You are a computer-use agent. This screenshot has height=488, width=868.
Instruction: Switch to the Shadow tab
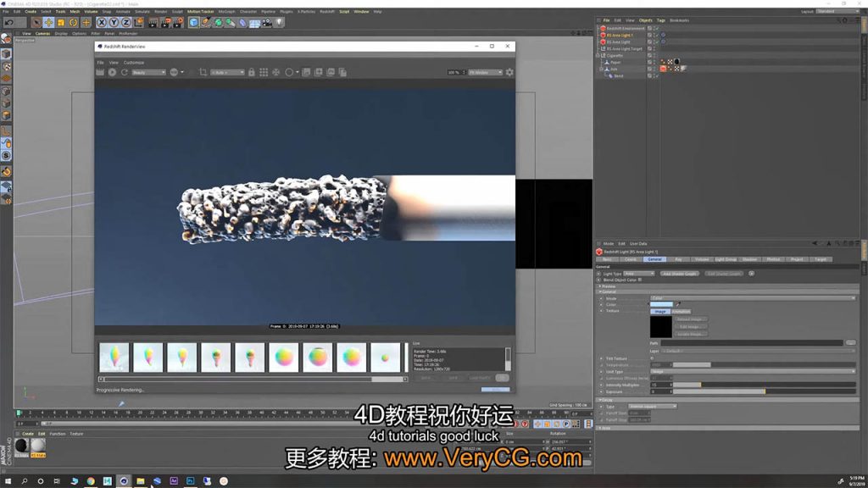pyautogui.click(x=749, y=259)
